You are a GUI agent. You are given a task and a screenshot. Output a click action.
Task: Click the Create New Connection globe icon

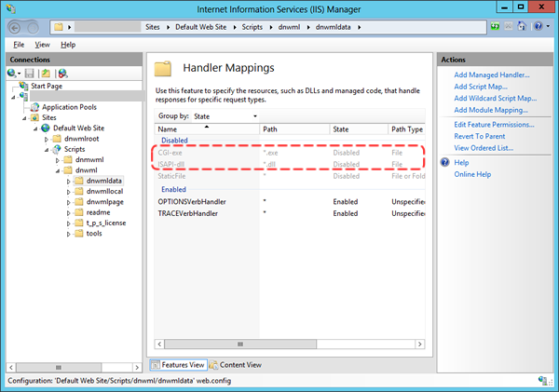click(12, 74)
